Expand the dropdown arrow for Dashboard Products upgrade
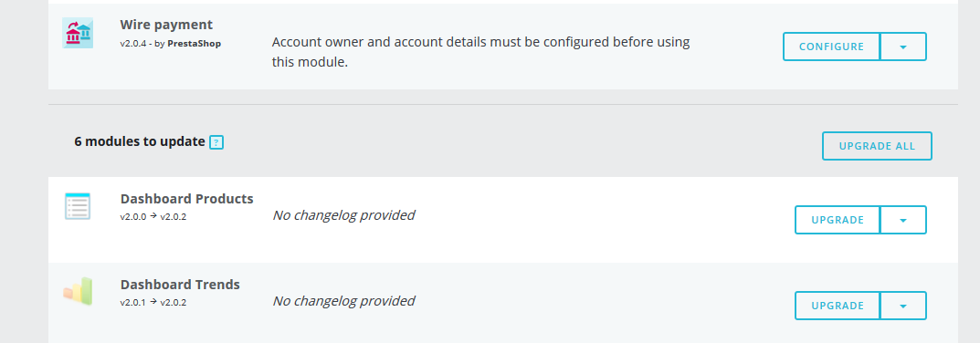Image resolution: width=980 pixels, height=343 pixels. click(x=903, y=220)
